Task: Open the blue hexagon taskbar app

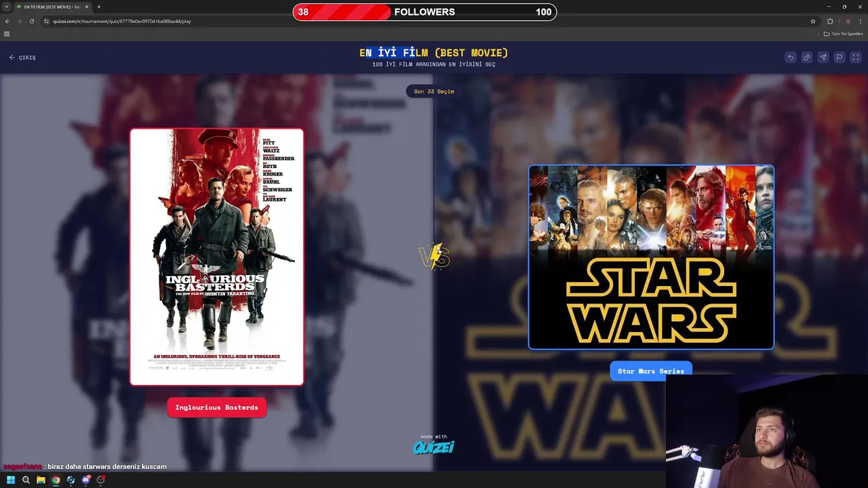Action: pos(71,480)
